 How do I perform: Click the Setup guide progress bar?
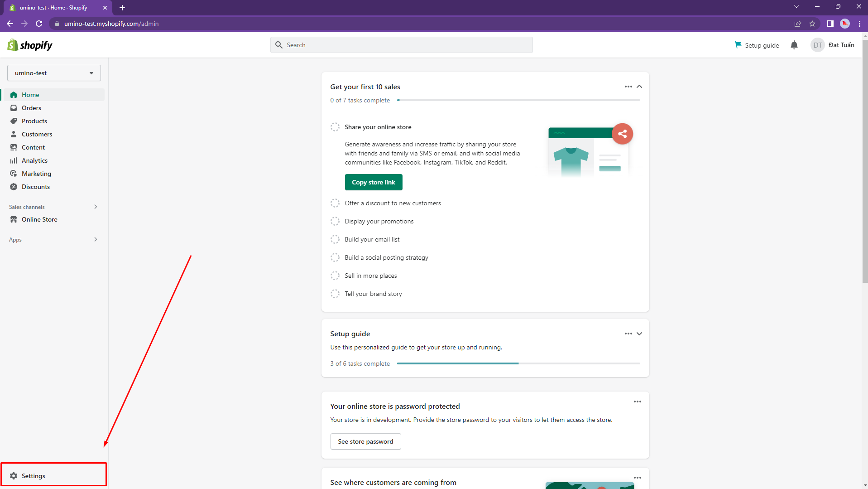tap(518, 363)
